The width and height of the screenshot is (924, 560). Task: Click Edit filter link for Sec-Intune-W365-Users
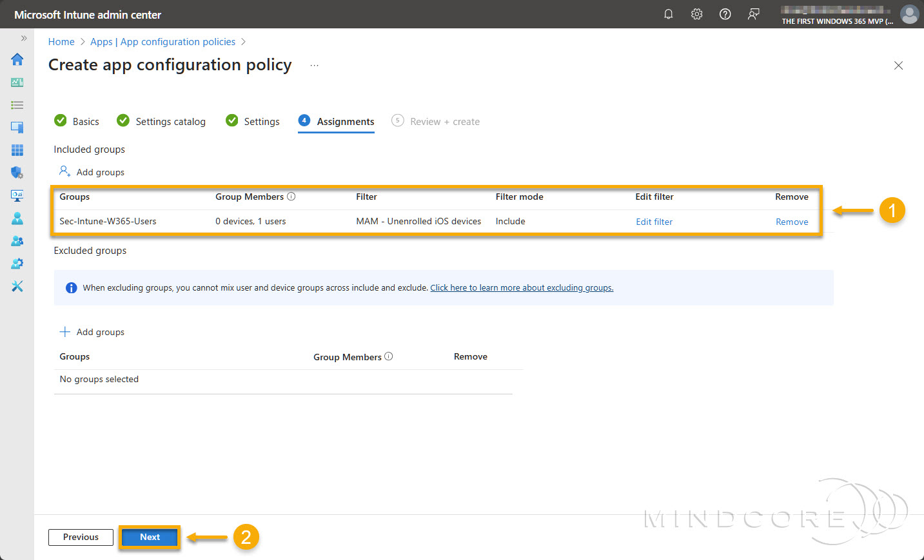click(x=654, y=222)
